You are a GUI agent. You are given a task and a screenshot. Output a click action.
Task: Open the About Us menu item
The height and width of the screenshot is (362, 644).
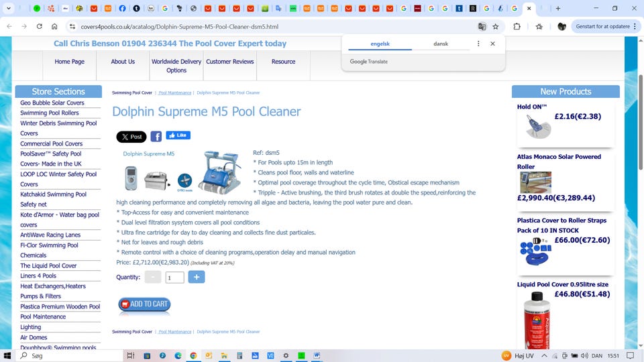(x=123, y=62)
